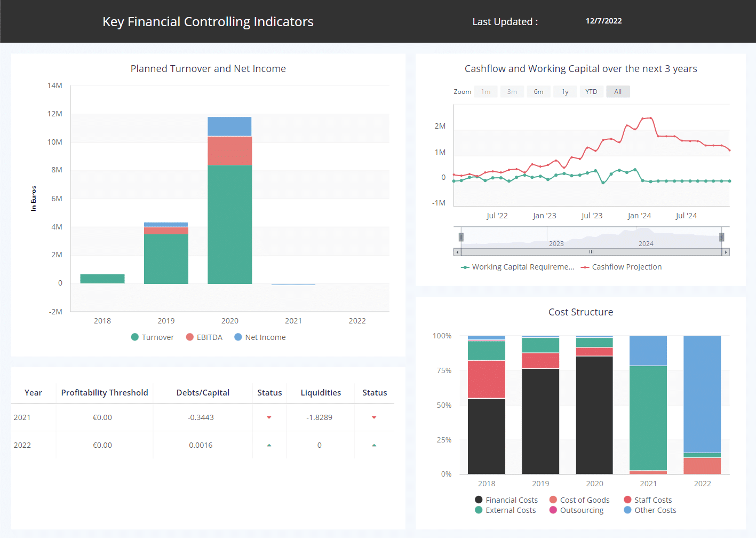This screenshot has width=756, height=538.
Task: Toggle Other Costs legend entry
Action: click(650, 510)
